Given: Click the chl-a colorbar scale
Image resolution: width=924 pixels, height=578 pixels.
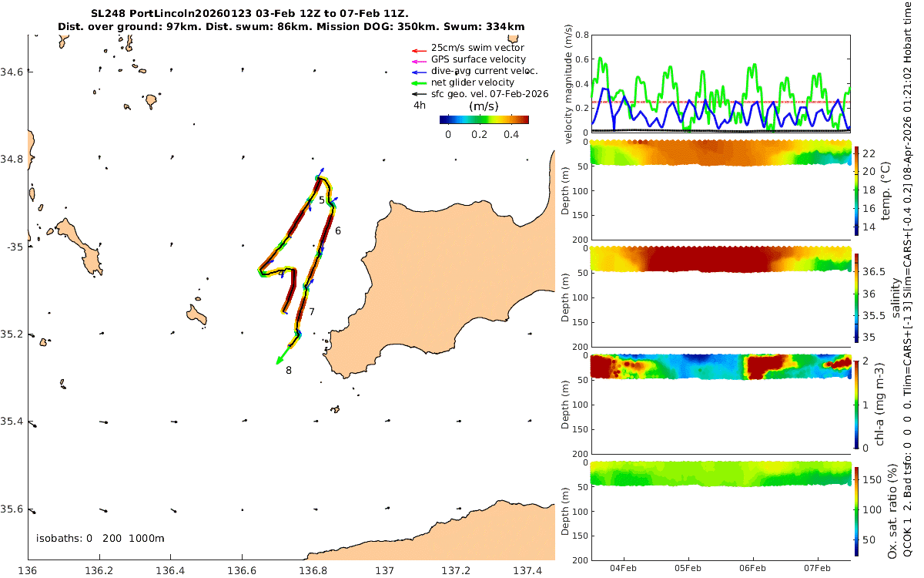Looking at the screenshot, I should (x=858, y=403).
